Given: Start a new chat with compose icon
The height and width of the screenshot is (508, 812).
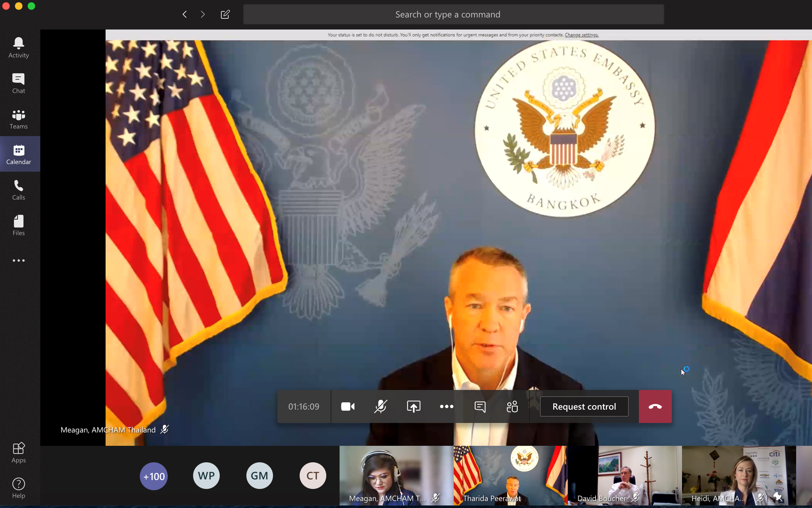Looking at the screenshot, I should tap(225, 15).
